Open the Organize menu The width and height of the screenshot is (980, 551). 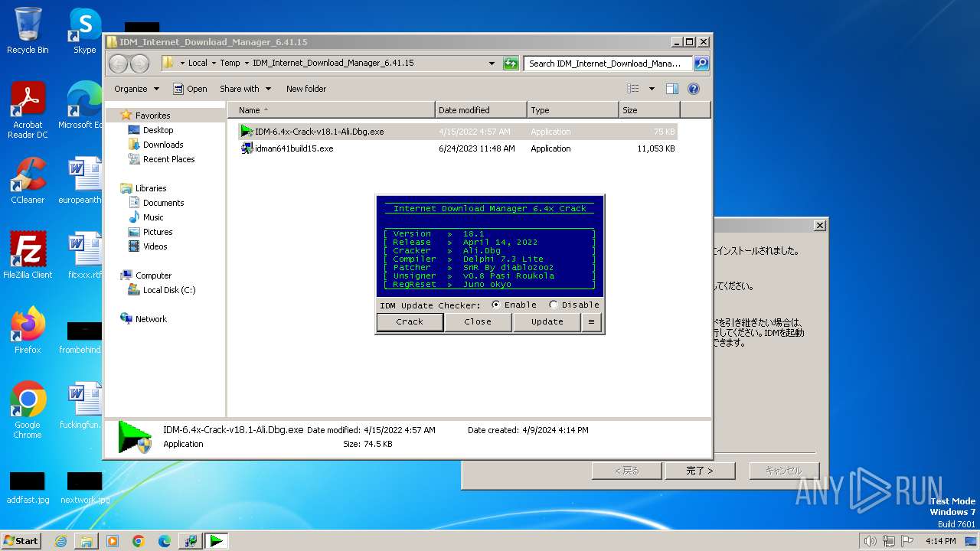coord(136,89)
